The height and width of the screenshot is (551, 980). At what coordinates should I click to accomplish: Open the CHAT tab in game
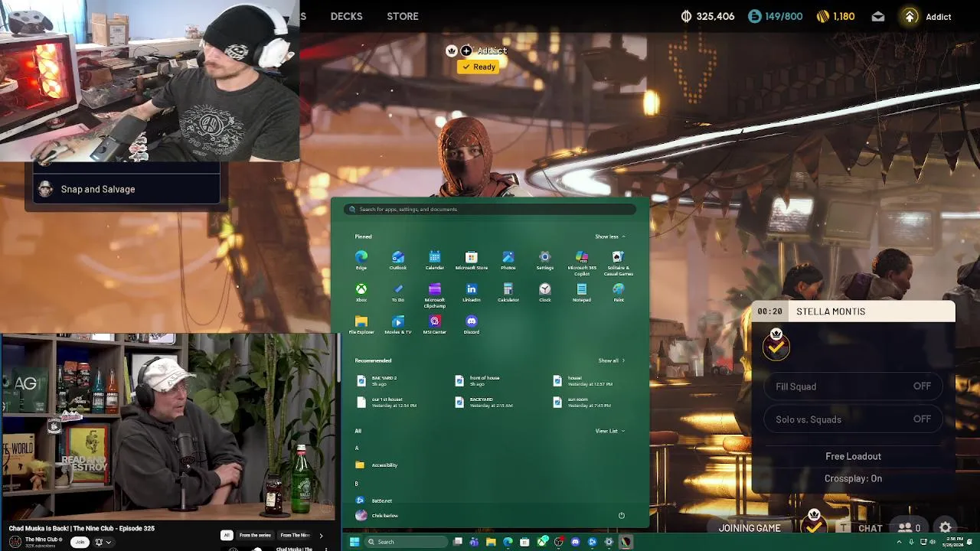[871, 528]
